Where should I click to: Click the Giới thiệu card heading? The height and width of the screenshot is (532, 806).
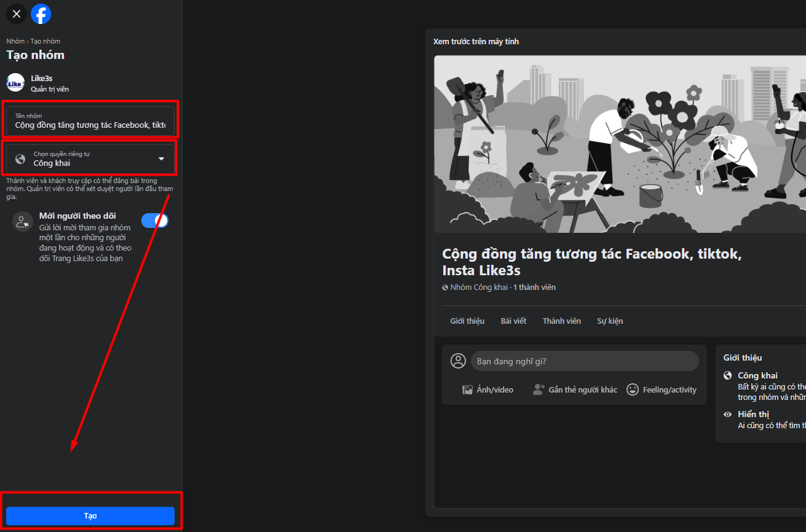743,358
